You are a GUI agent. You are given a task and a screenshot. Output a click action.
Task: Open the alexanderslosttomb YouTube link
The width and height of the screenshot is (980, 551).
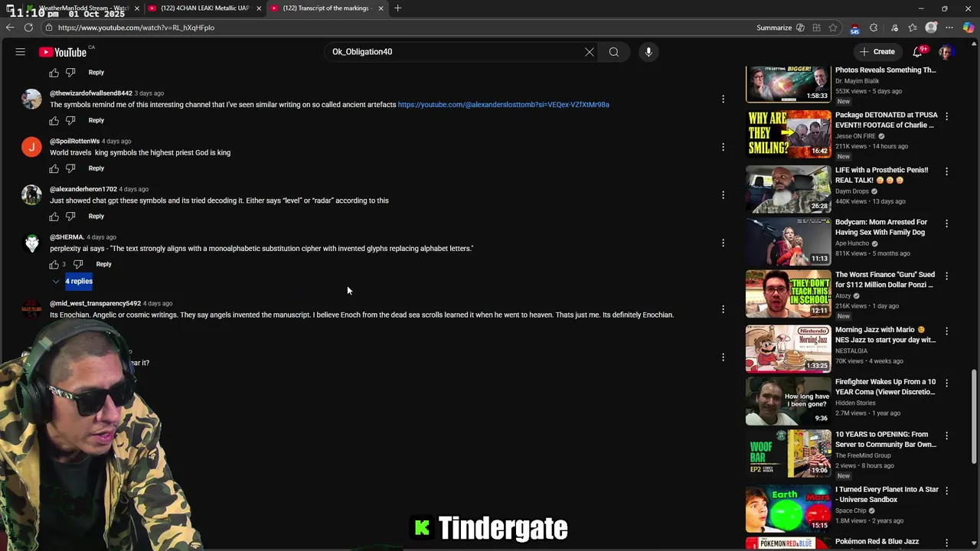click(503, 105)
